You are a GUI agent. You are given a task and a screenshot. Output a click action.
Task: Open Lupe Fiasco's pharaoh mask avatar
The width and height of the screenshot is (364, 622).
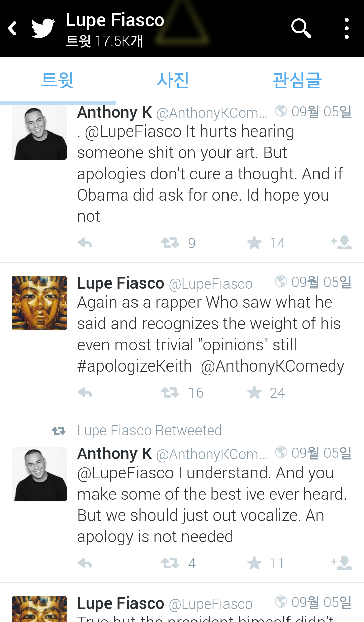(39, 303)
